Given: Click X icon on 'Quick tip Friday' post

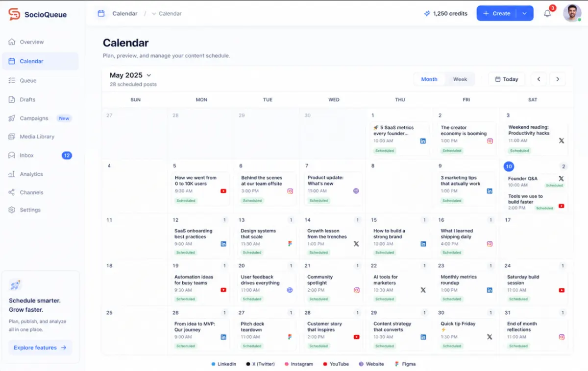Looking at the screenshot, I should pyautogui.click(x=490, y=337).
